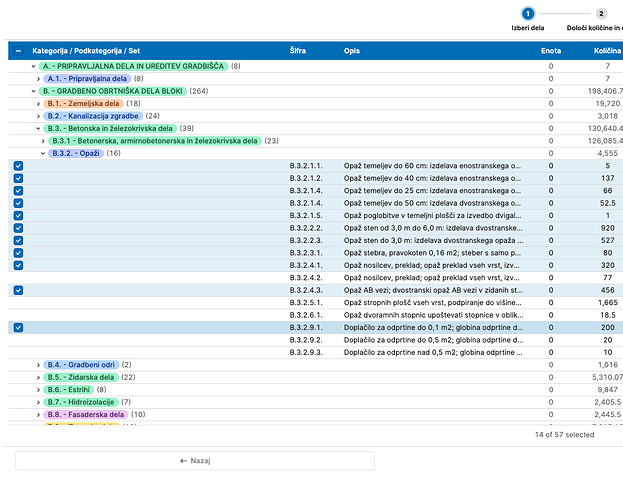Uncheck the row B.3.2.9.1. checkbox
Image resolution: width=623 pixels, height=500 pixels.
[x=18, y=328]
